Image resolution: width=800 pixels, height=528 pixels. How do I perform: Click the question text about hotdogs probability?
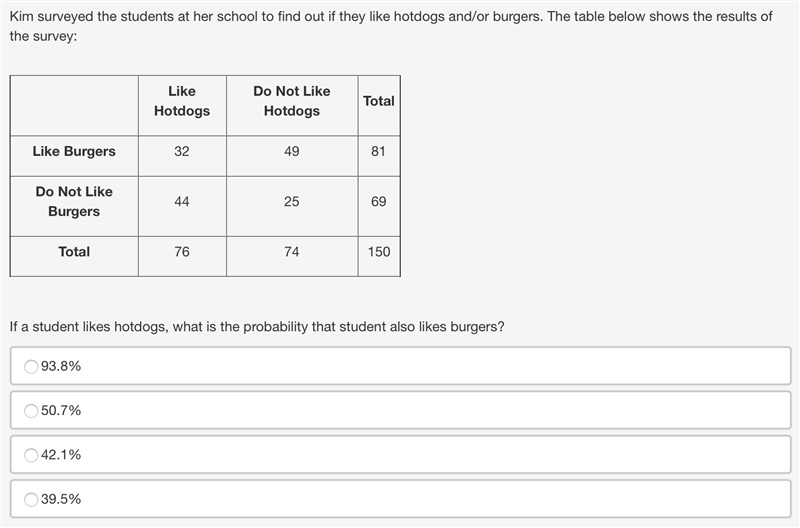point(257,326)
